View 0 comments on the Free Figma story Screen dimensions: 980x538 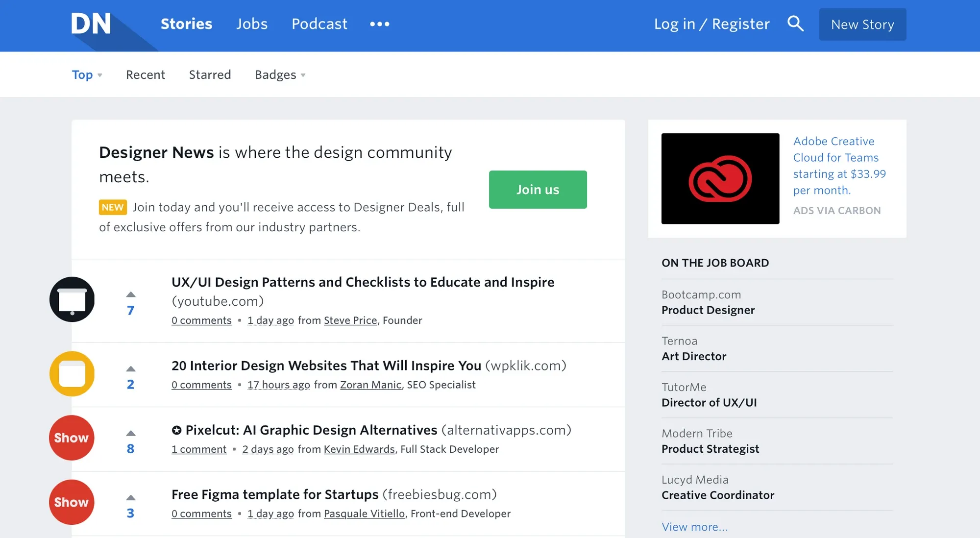click(x=201, y=514)
